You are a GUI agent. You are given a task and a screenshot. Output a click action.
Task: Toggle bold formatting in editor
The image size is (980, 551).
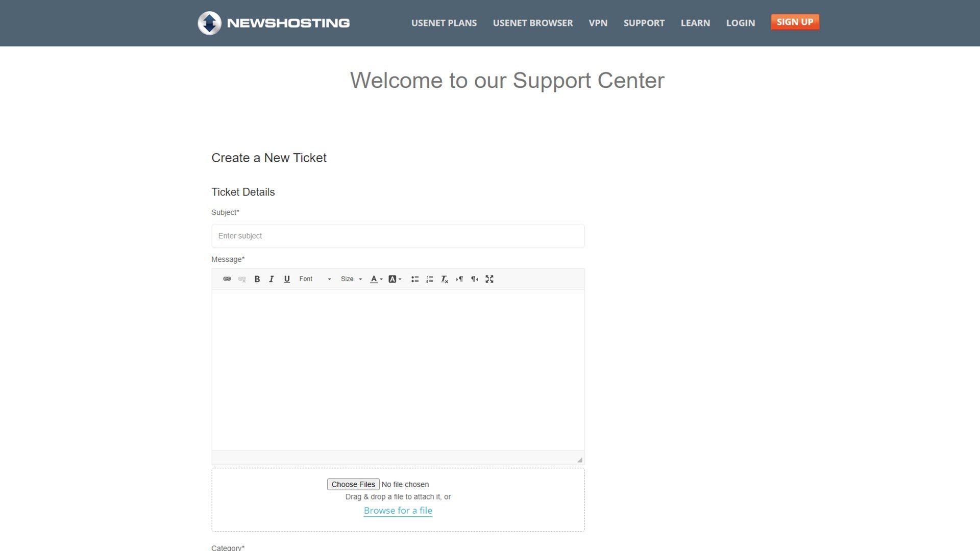[x=257, y=279]
